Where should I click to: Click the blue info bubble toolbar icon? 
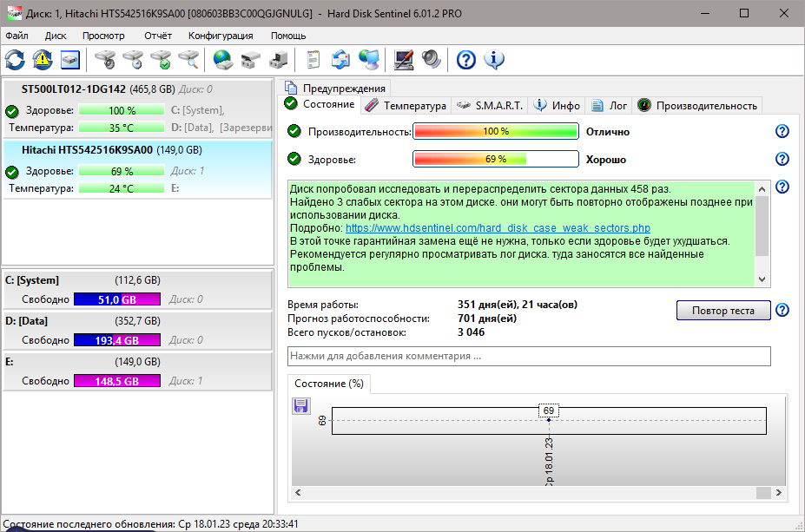click(x=494, y=60)
